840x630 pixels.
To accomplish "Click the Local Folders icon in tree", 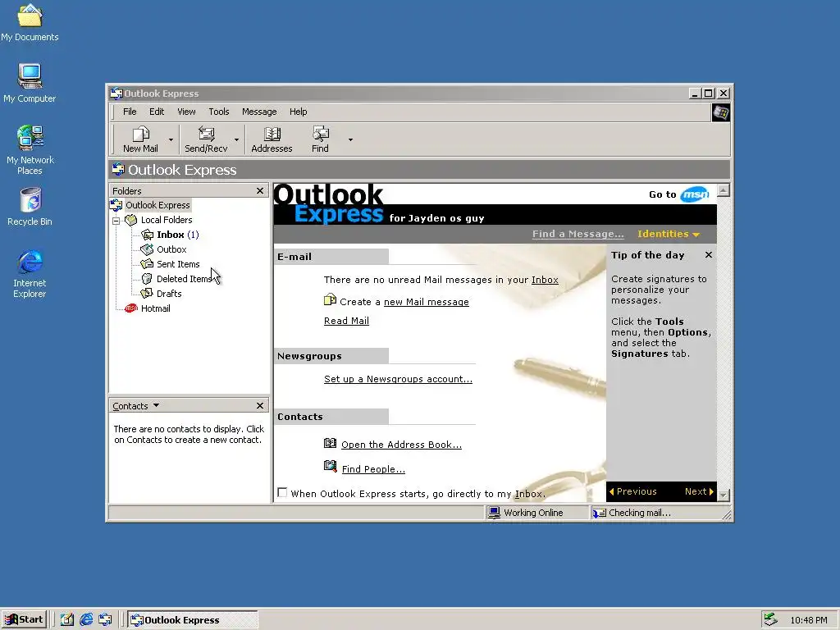I will pos(130,220).
